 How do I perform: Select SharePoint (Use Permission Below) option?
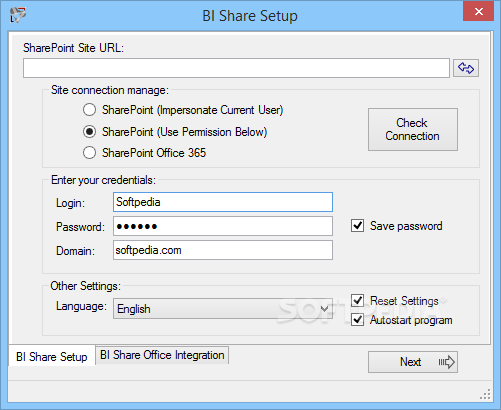89,132
